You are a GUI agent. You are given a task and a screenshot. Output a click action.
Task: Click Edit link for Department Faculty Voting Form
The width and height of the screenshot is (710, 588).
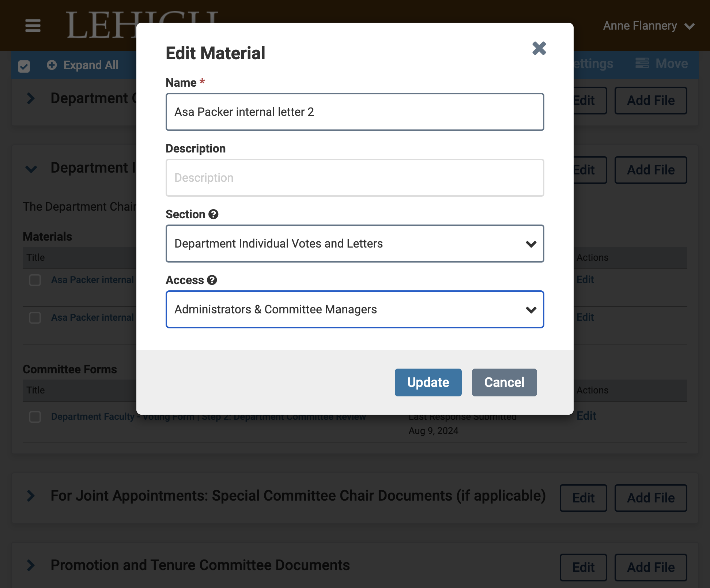(586, 416)
